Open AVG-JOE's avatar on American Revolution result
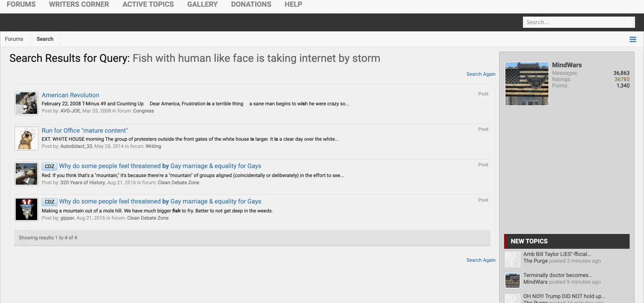 tap(26, 103)
